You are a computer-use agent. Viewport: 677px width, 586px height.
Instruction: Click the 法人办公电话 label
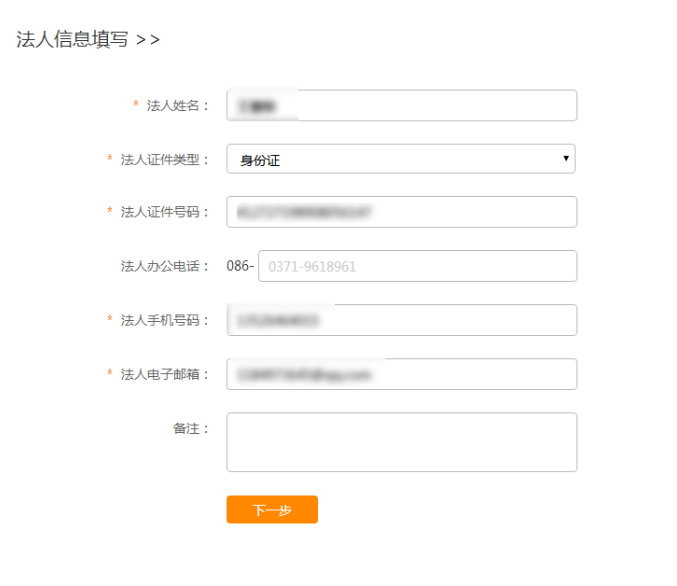click(165, 266)
